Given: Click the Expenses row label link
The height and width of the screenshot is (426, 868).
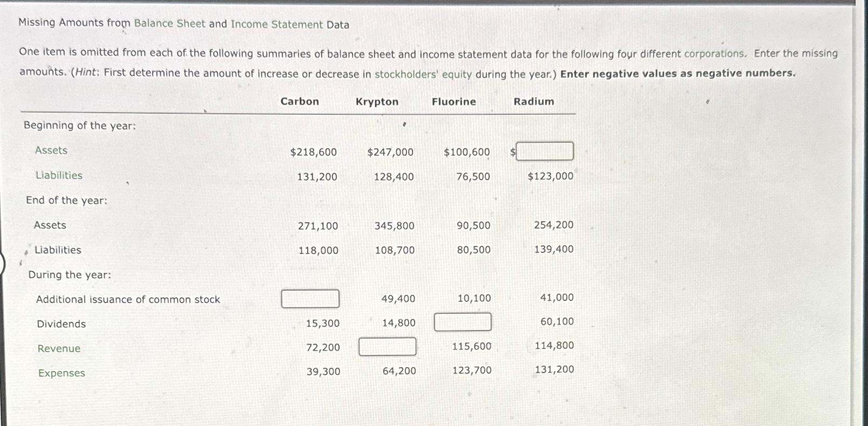Looking at the screenshot, I should (61, 373).
